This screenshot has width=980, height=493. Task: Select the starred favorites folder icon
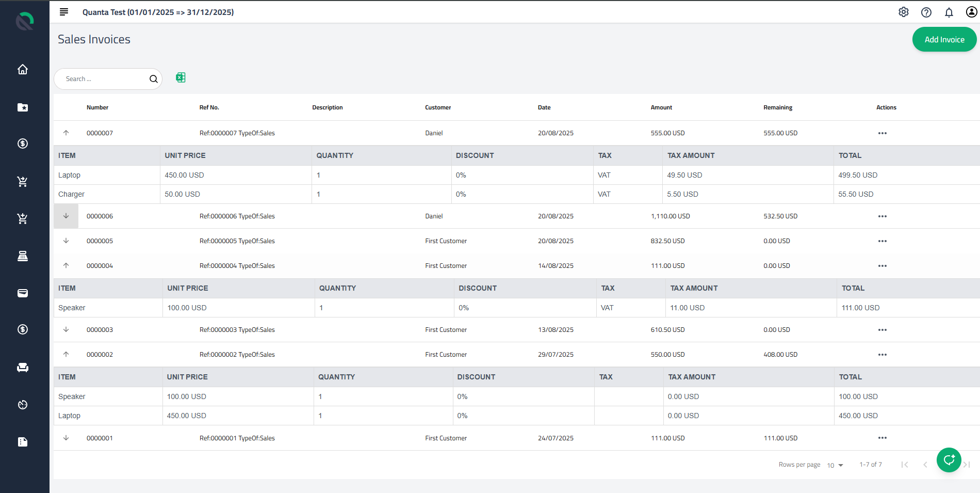point(23,107)
